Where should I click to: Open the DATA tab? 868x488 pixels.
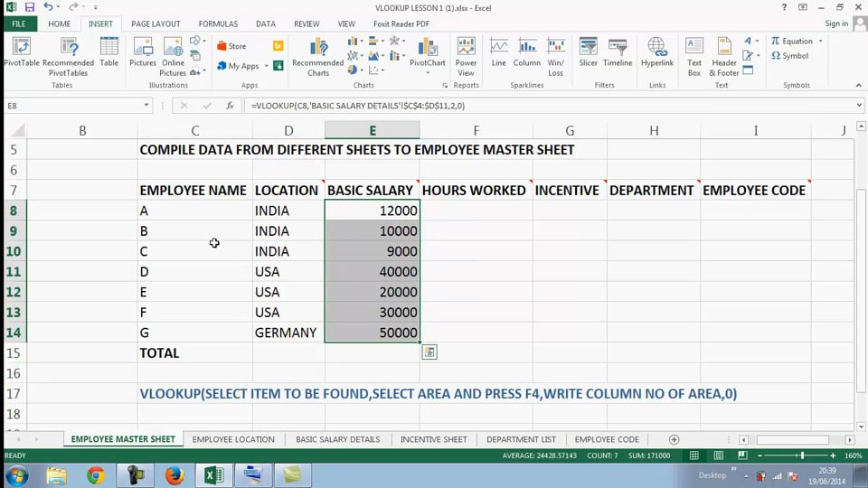[x=266, y=23]
